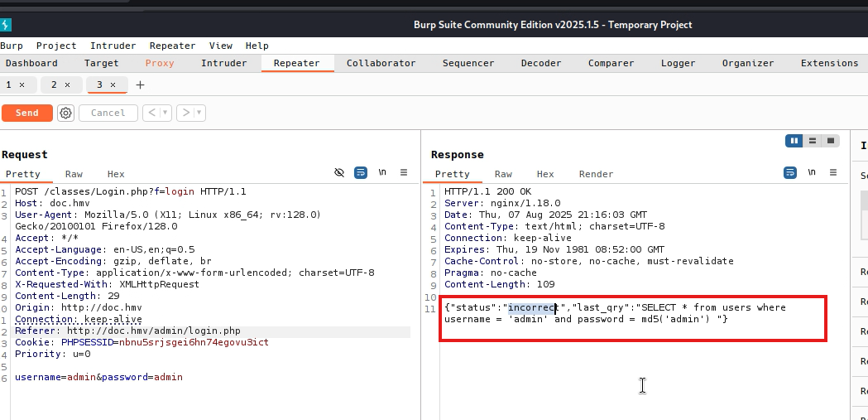The image size is (868, 420).
Task: Open the View menu
Action: click(x=220, y=46)
